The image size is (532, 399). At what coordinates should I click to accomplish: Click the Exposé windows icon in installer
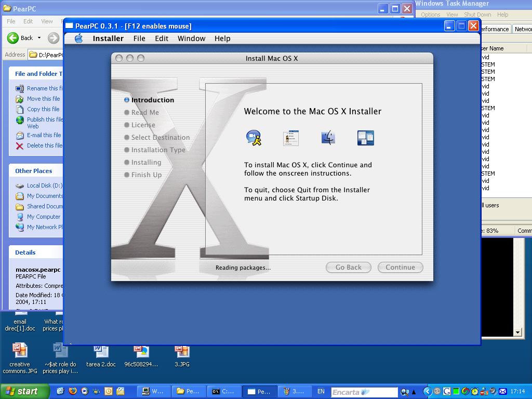tap(365, 138)
